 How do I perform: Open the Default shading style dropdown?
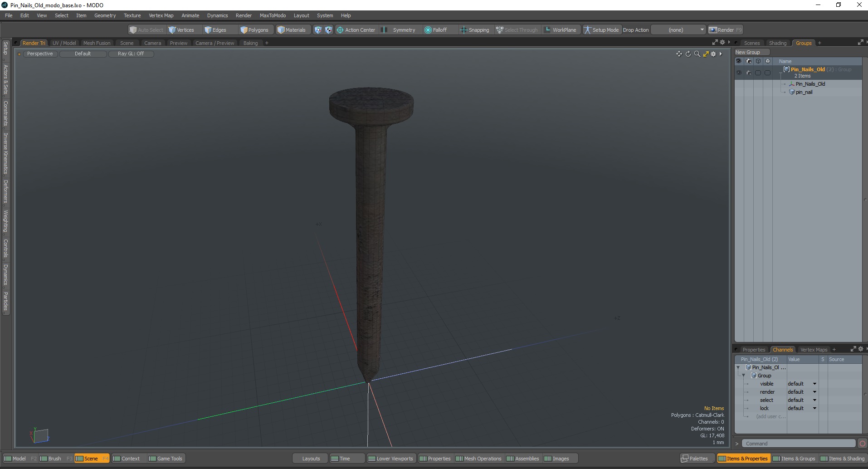83,54
